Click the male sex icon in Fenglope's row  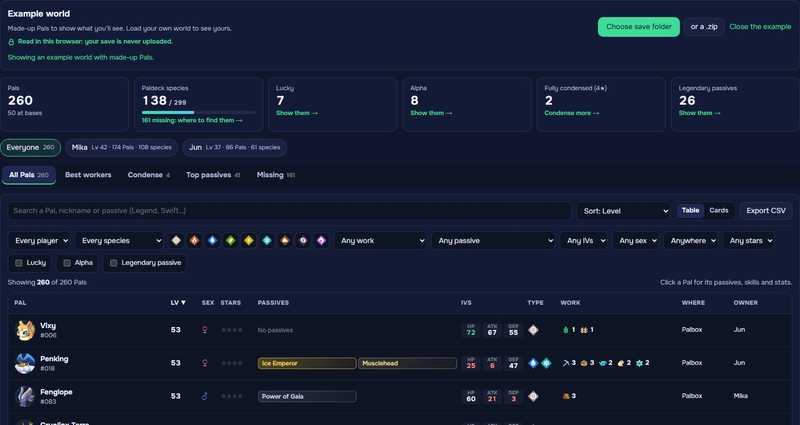pyautogui.click(x=205, y=396)
